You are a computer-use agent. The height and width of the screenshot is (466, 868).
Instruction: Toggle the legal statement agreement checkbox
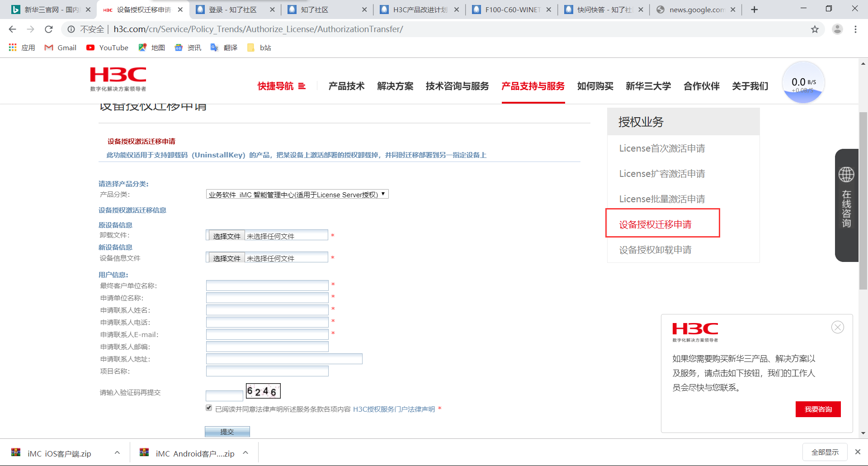[209, 408]
